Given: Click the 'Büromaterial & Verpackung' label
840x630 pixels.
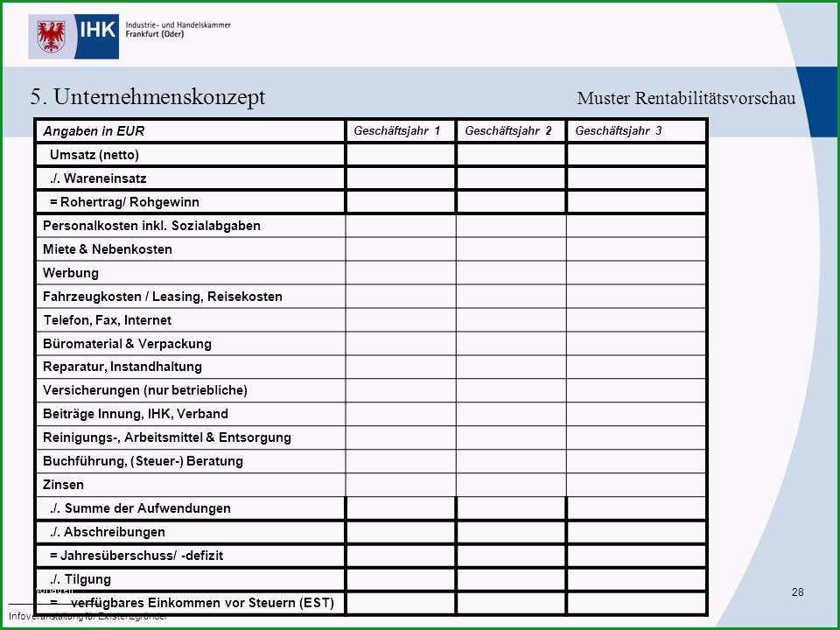Looking at the screenshot, I should tap(127, 343).
